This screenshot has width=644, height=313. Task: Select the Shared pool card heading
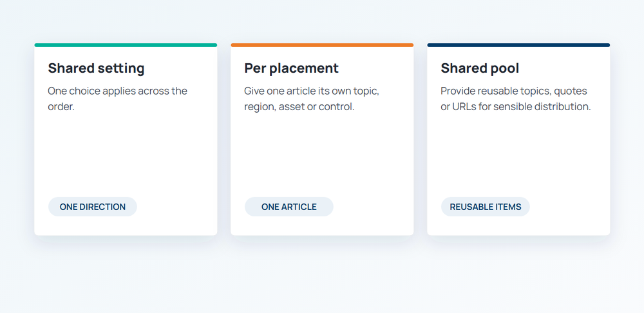point(480,68)
